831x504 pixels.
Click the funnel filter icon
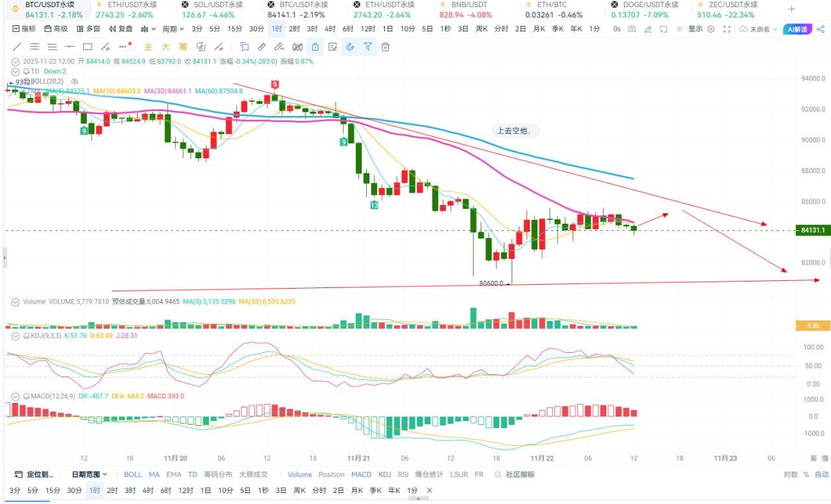click(367, 47)
